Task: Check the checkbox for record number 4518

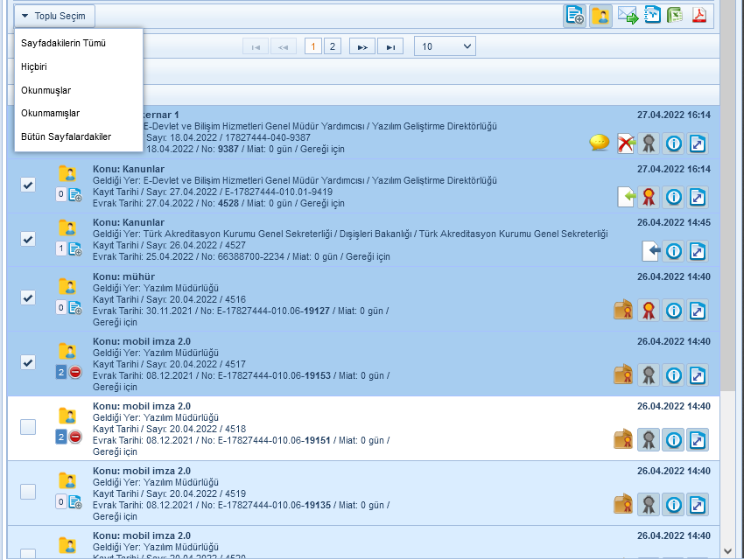Action: click(x=28, y=427)
